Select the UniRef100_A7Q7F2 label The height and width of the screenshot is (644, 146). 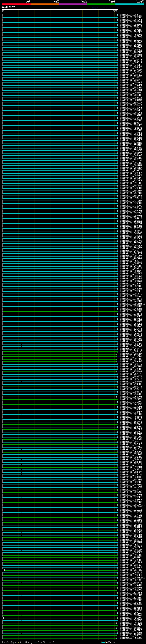point(131,65)
